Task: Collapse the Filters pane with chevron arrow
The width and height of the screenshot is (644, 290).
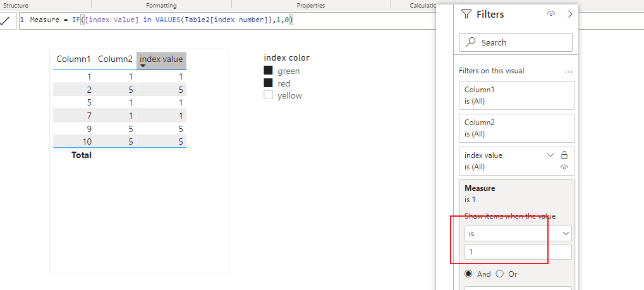Action: coord(569,14)
